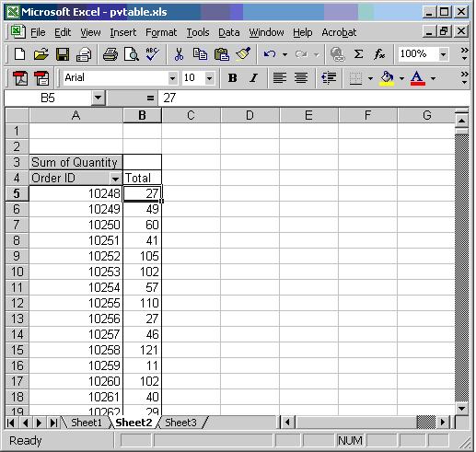This screenshot has height=452, width=476.
Task: Select column D header
Action: coord(250,115)
